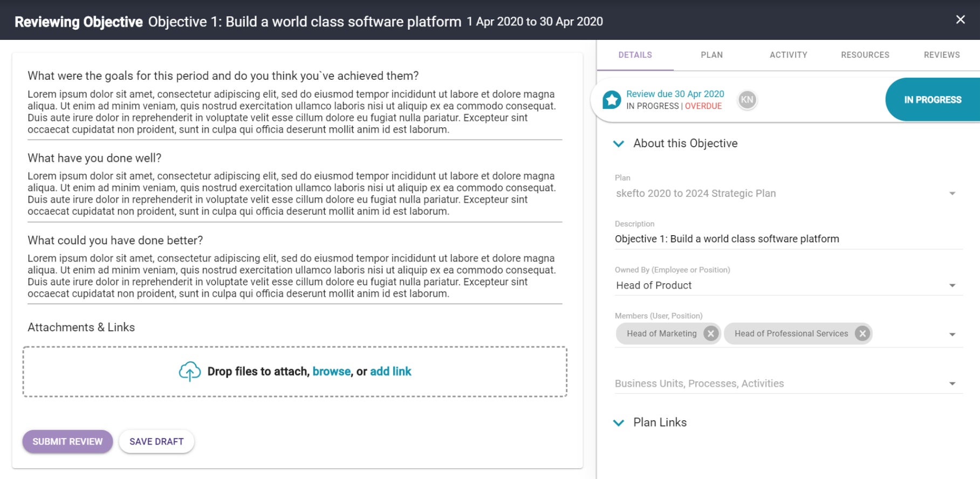Switch to the Details tab
The image size is (980, 479).
(x=635, y=55)
